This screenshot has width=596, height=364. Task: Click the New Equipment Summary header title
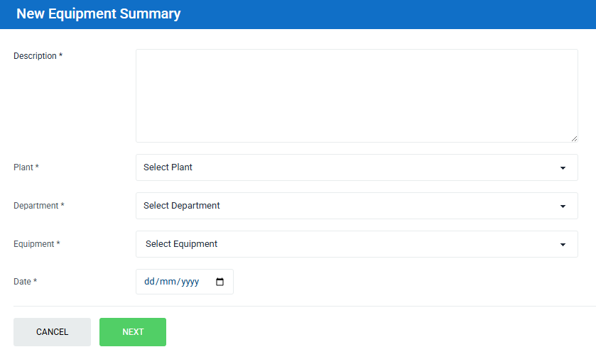[x=98, y=13]
